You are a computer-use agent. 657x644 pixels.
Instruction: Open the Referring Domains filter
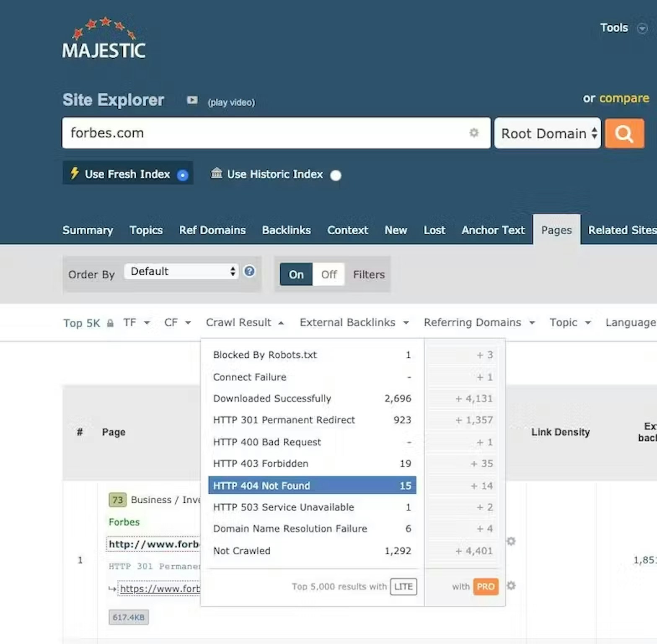479,322
